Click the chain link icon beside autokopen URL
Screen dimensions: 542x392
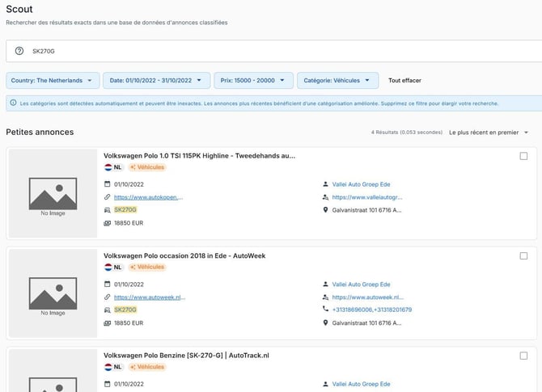(x=107, y=197)
